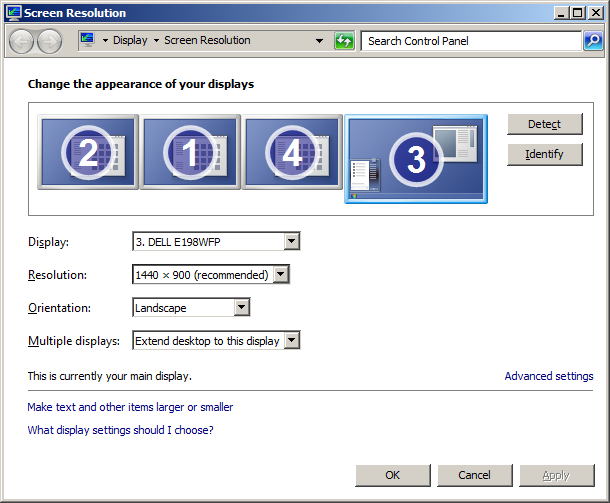The width and height of the screenshot is (610, 503).
Task: Maximize the Screen Resolution window
Action: pos(578,13)
